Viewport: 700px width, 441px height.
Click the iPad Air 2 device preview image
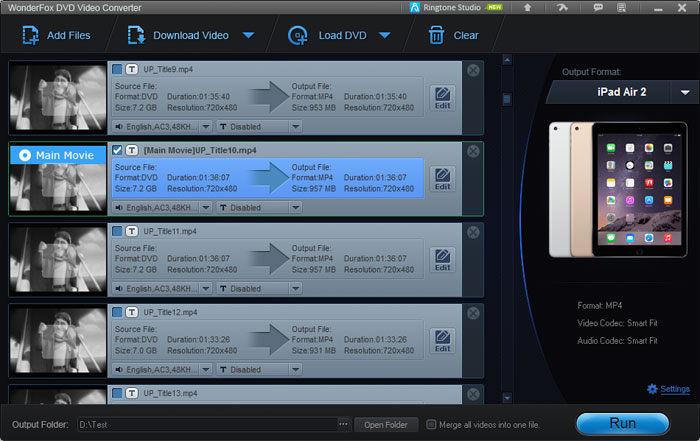pyautogui.click(x=618, y=190)
